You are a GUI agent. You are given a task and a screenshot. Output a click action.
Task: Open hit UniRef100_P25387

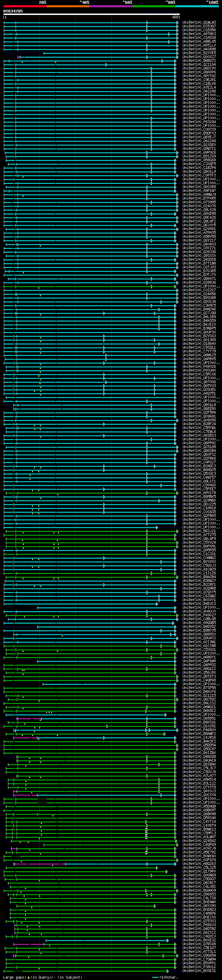point(199,26)
